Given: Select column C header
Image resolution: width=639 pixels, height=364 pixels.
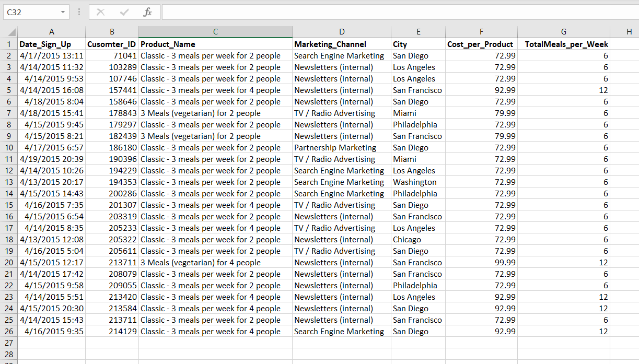Looking at the screenshot, I should [215, 32].
